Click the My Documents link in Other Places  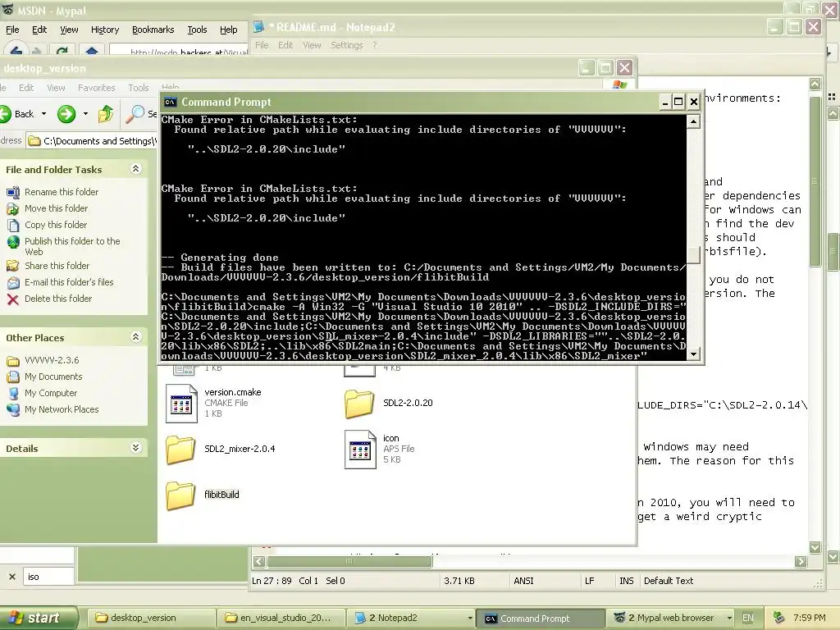53,377
